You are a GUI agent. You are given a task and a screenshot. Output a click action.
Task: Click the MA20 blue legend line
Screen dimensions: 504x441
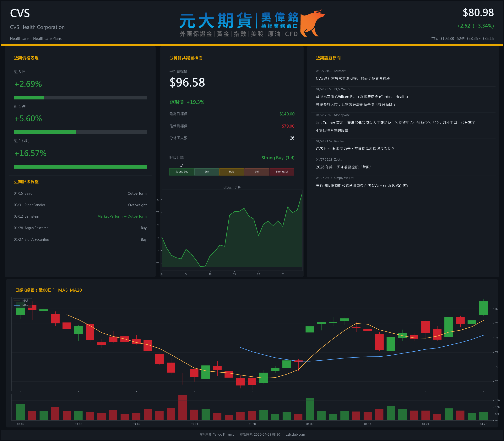(x=17, y=305)
